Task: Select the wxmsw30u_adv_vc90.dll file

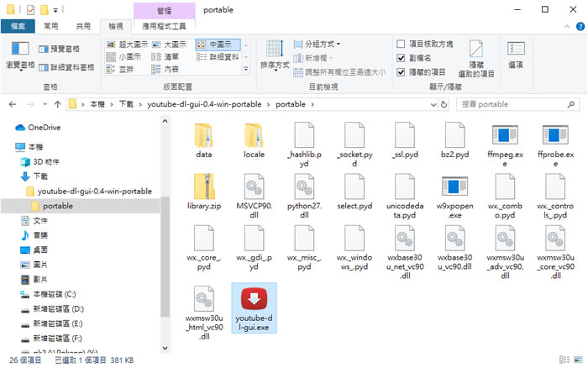Action: pyautogui.click(x=505, y=252)
